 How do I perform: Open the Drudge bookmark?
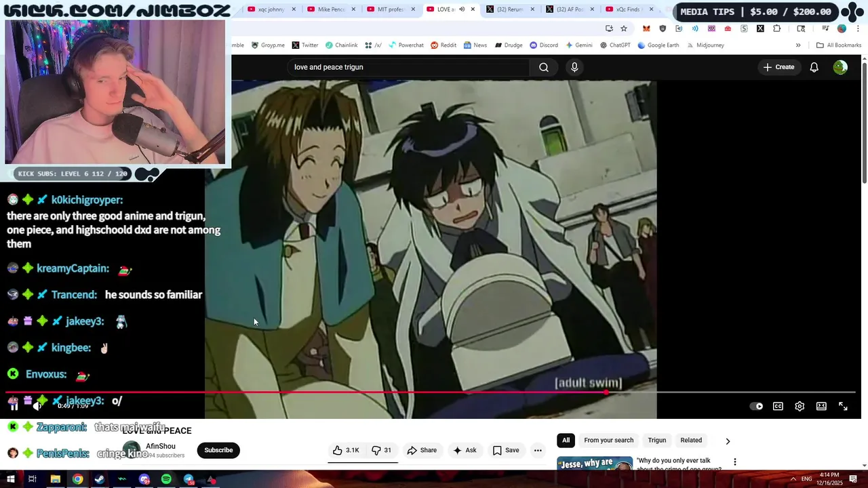click(x=509, y=45)
